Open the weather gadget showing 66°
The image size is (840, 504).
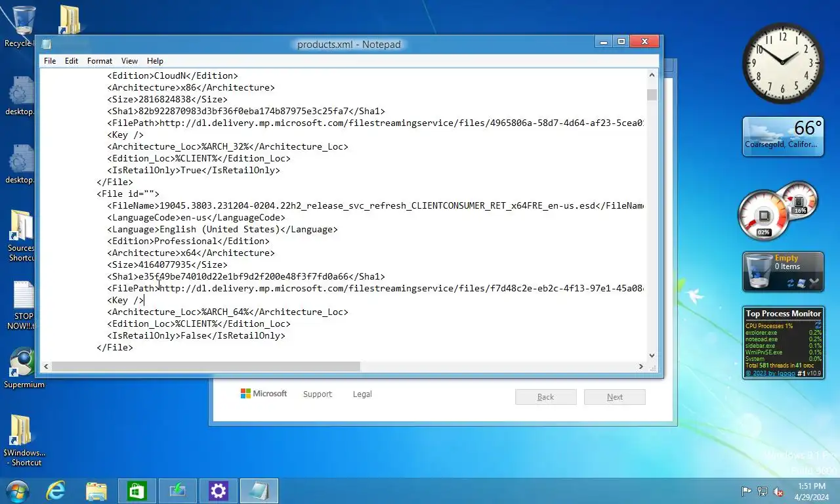click(x=783, y=136)
